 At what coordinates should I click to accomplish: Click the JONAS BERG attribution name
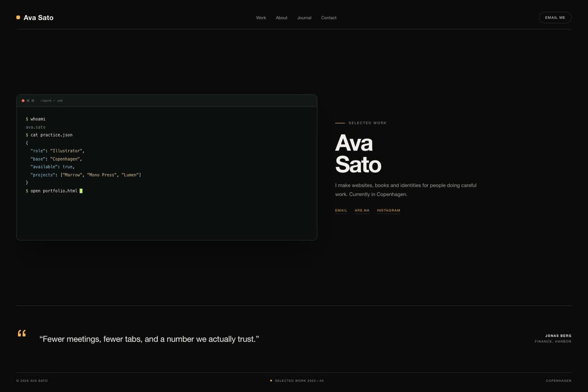pos(558,336)
